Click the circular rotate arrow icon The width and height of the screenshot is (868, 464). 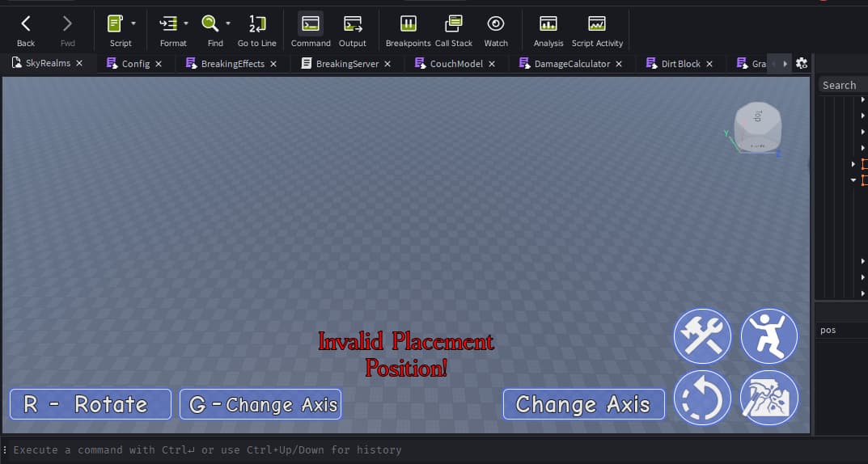(702, 398)
